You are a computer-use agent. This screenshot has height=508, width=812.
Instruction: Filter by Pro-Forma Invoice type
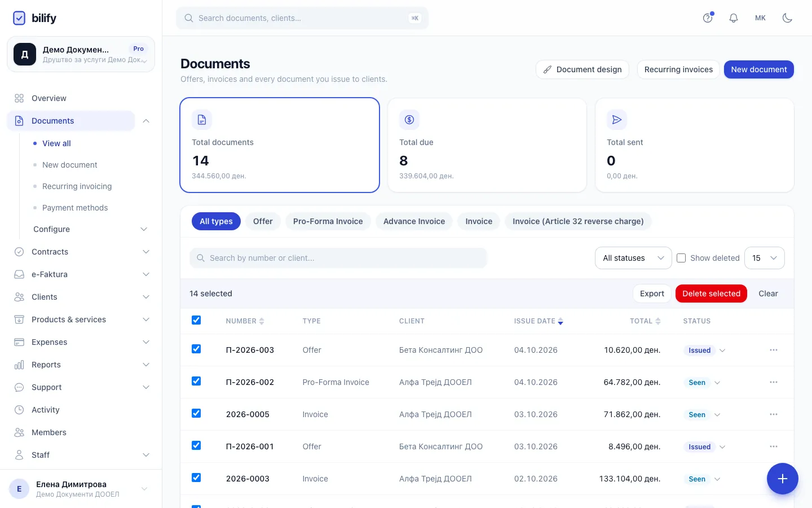pos(328,221)
